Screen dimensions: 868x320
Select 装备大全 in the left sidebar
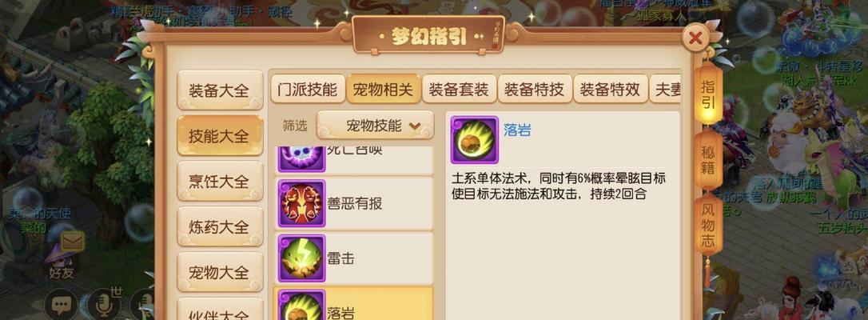(220, 90)
